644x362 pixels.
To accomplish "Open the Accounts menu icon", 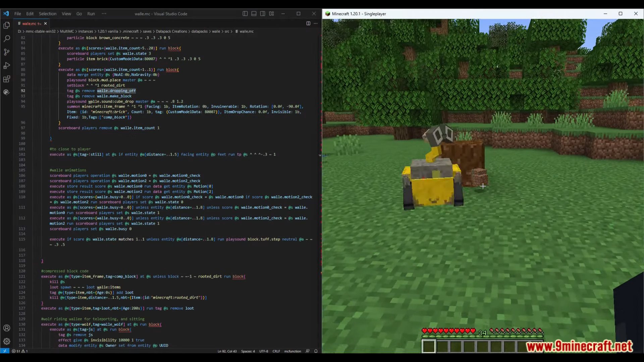I will 6,328.
